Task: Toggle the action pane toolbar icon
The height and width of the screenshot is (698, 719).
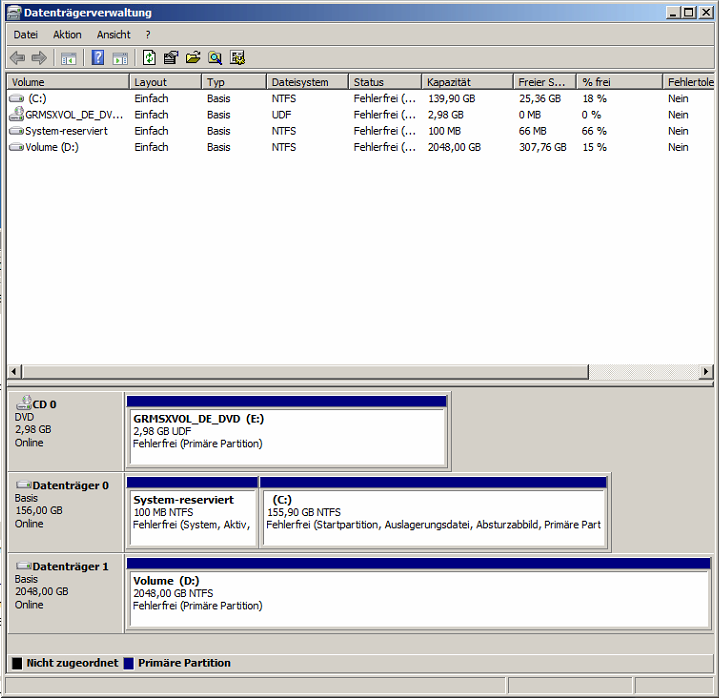Action: [x=120, y=58]
